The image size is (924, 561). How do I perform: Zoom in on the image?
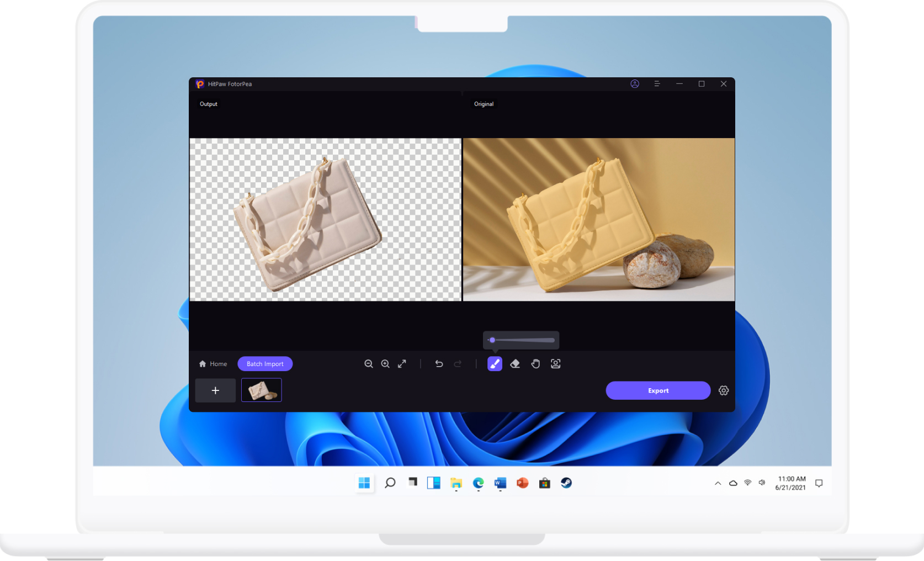pyautogui.click(x=385, y=364)
